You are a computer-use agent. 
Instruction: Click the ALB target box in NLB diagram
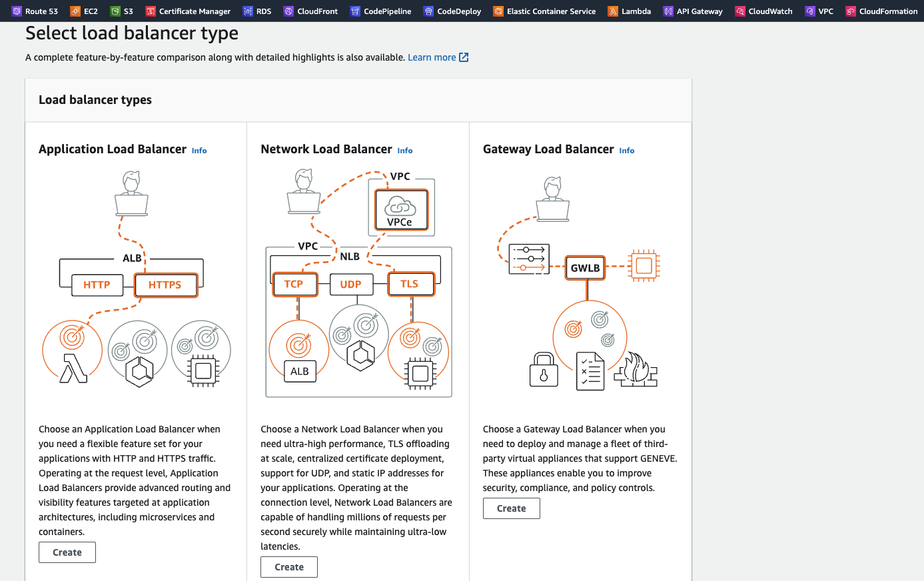click(x=300, y=371)
